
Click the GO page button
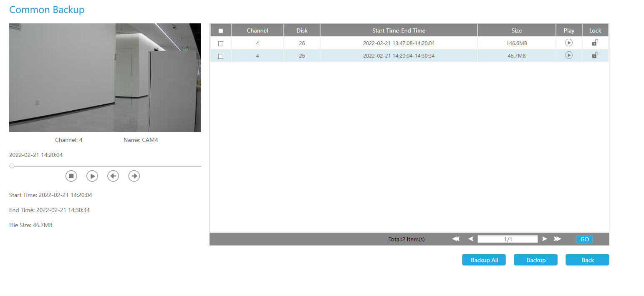point(584,239)
